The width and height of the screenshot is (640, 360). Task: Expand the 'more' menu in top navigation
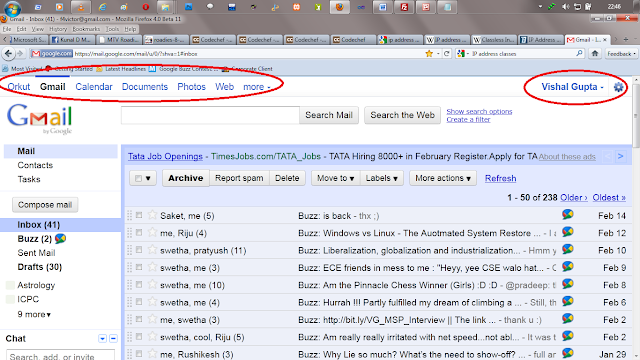pos(257,87)
